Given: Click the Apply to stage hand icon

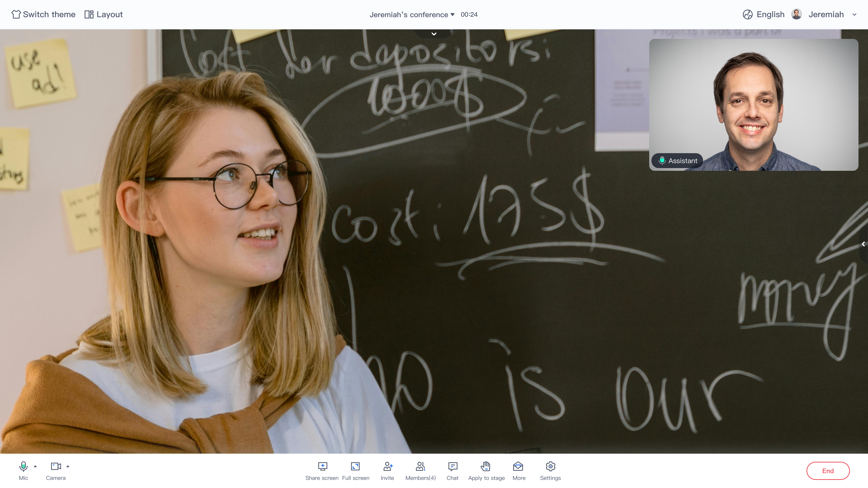Looking at the screenshot, I should click(x=486, y=467).
